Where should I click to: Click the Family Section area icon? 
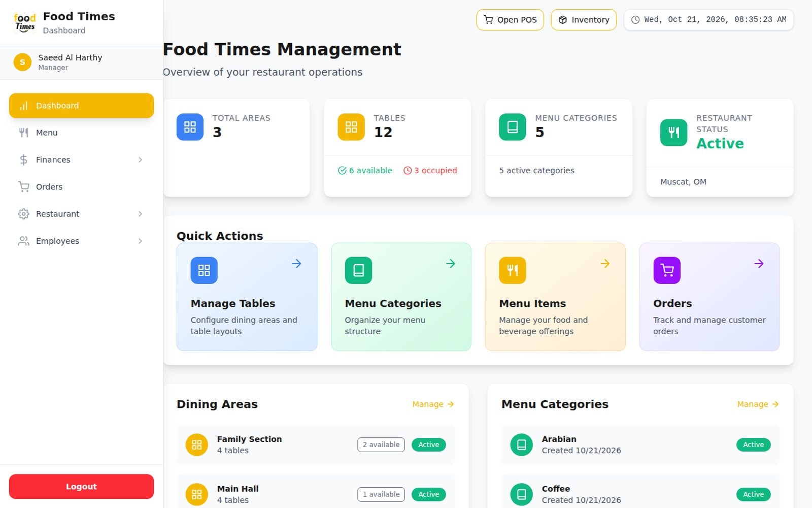[197, 445]
